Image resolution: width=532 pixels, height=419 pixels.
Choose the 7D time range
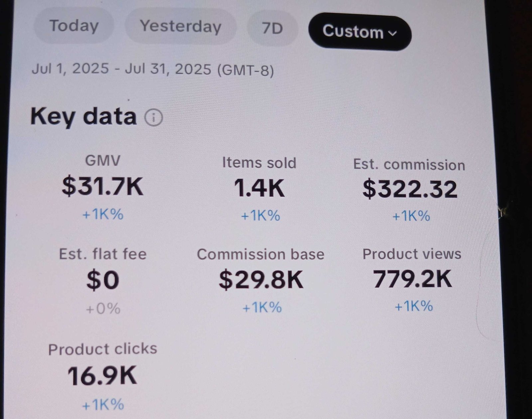click(x=272, y=29)
